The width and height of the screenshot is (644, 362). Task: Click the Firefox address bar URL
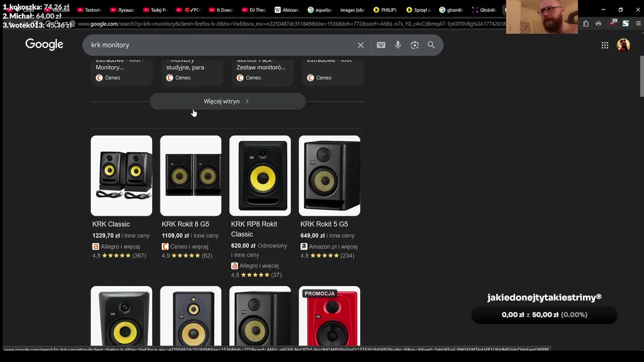click(291, 24)
